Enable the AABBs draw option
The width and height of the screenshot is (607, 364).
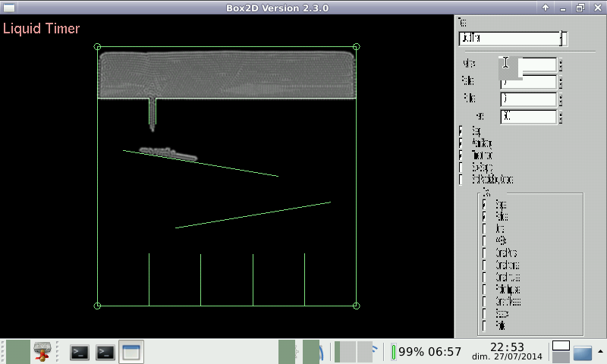485,240
